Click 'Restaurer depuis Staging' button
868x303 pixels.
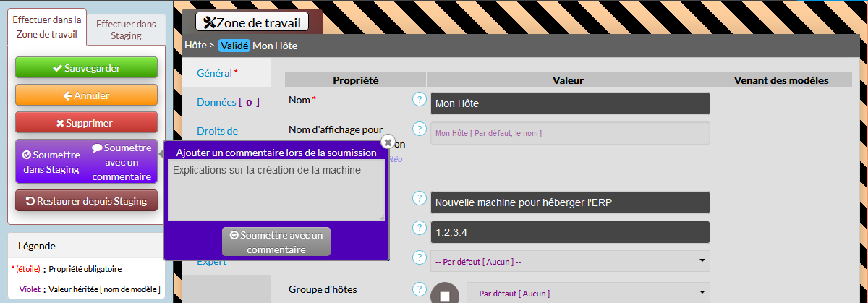pyautogui.click(x=86, y=201)
